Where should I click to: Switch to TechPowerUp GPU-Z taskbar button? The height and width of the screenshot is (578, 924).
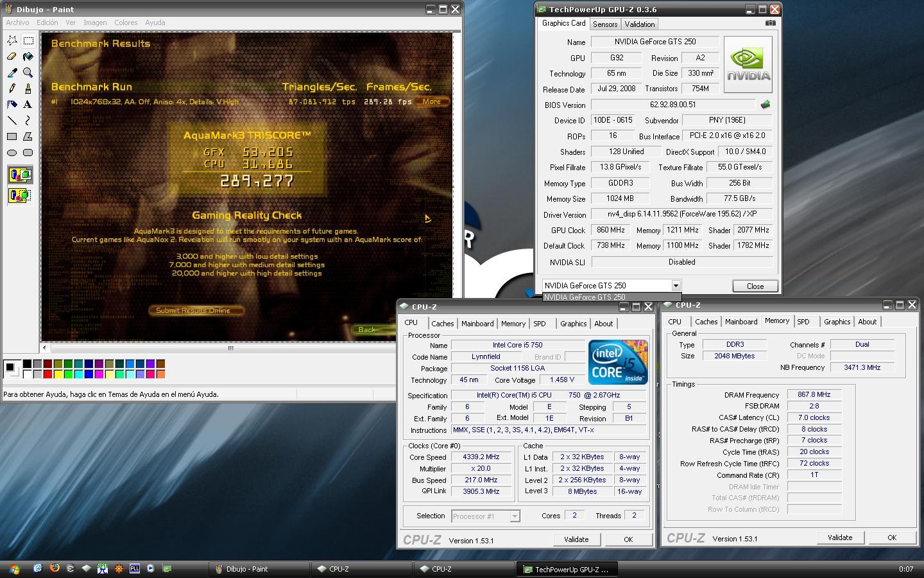568,569
